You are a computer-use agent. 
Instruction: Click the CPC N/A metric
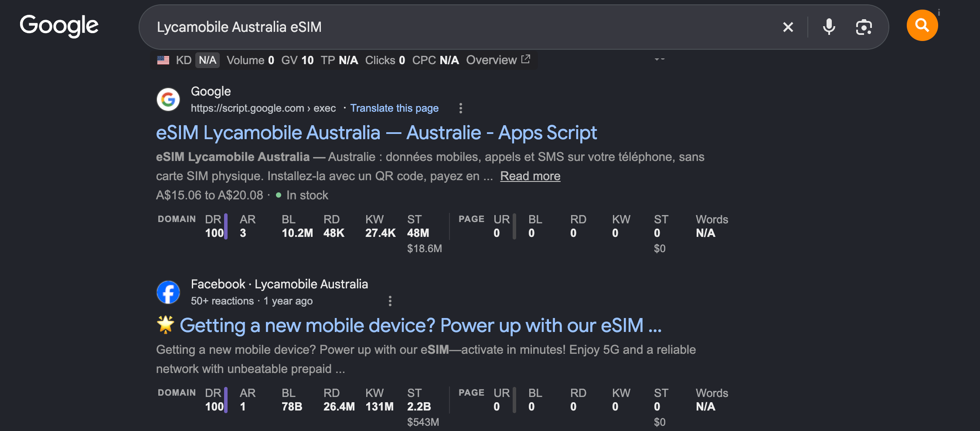(436, 60)
